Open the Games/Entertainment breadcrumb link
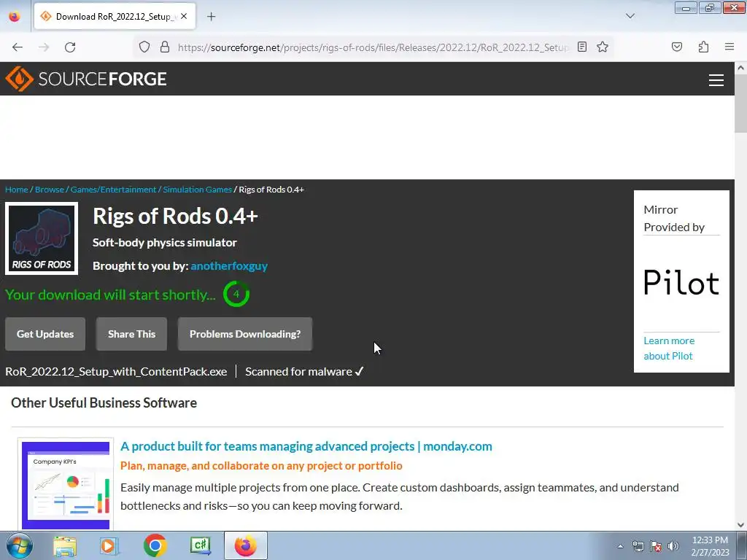Screen dimensions: 747x560 113,190
